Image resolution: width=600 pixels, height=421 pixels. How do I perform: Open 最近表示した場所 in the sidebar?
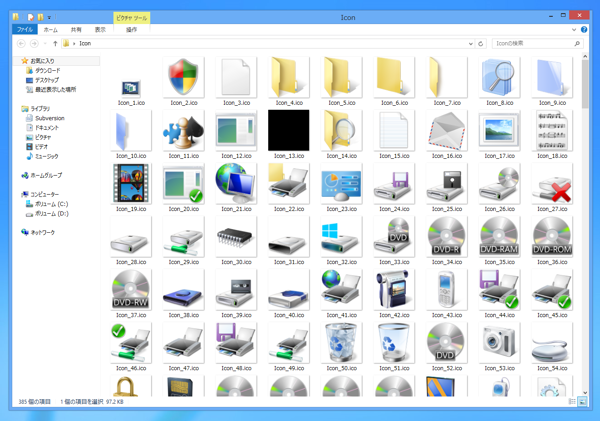click(x=55, y=90)
